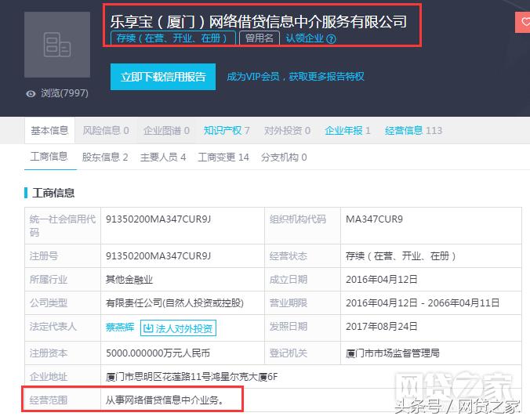The height and width of the screenshot is (420, 530).
Task: Select the 工商信息 sub-tab
Action: [x=49, y=157]
